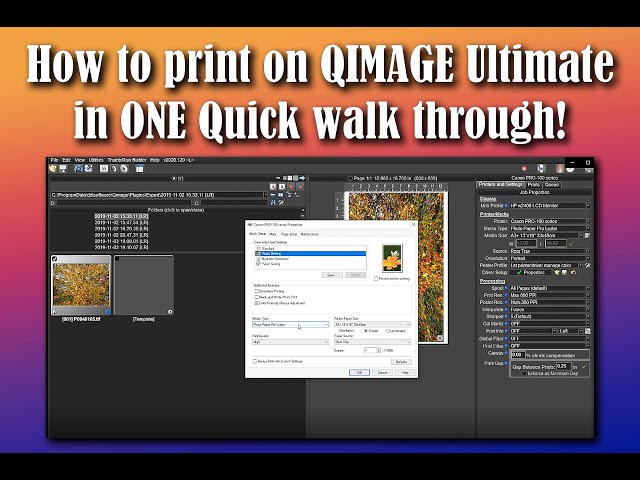Toggle Enforce as Minimum Gap checkbox

point(524,373)
